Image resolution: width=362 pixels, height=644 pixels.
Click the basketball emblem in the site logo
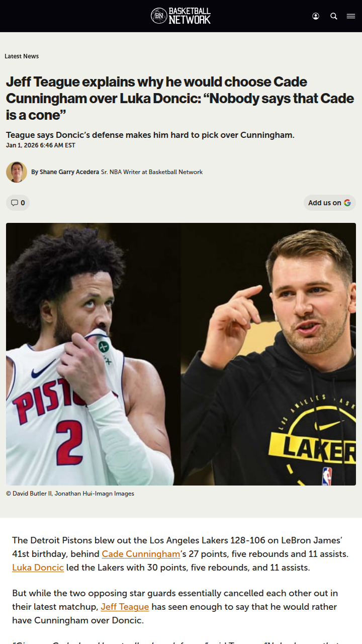[159, 16]
